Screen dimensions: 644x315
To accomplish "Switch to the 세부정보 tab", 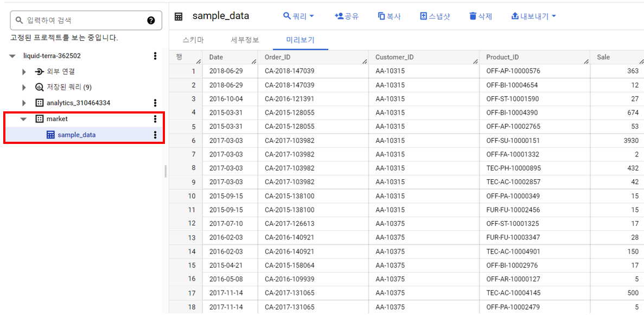I will (x=245, y=40).
